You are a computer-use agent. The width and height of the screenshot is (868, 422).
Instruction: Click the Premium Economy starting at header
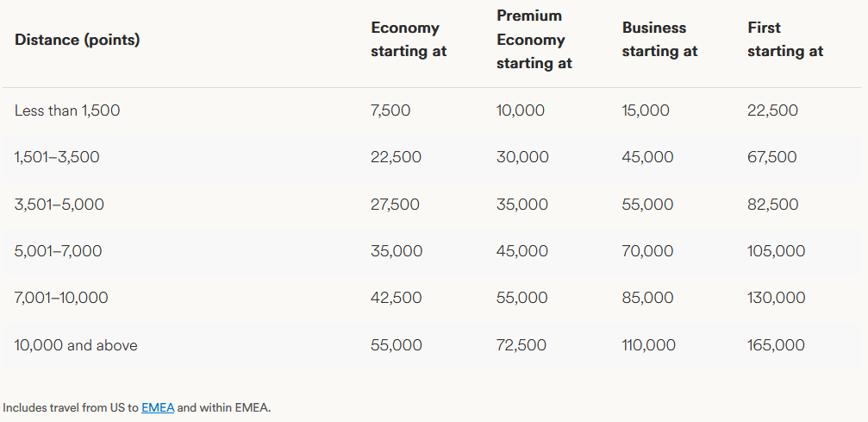point(534,40)
